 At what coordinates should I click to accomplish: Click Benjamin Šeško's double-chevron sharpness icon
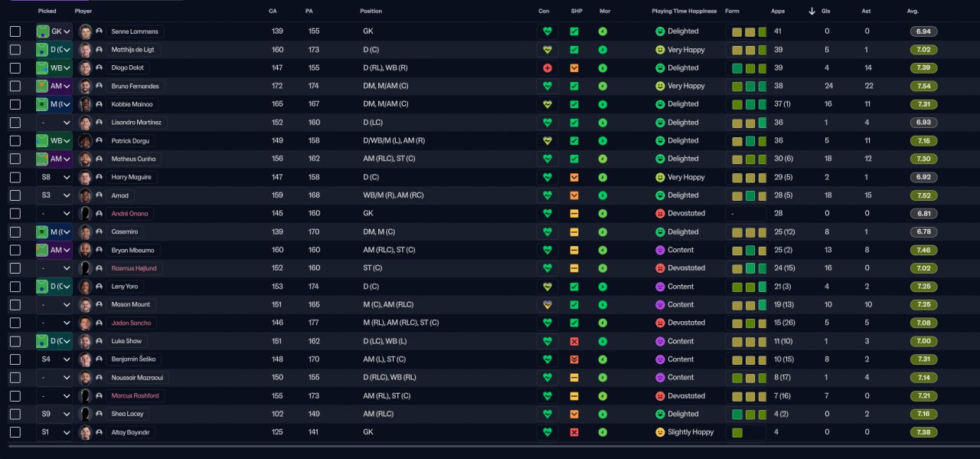click(574, 359)
